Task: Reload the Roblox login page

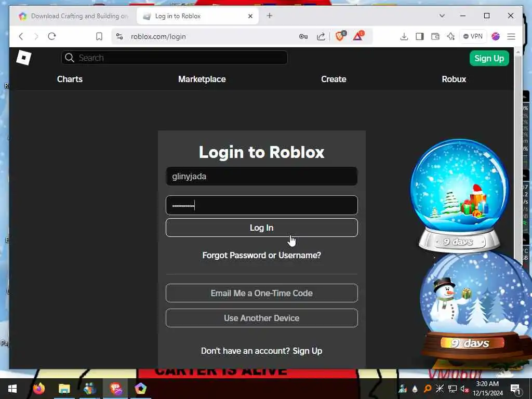Action: coord(51,36)
